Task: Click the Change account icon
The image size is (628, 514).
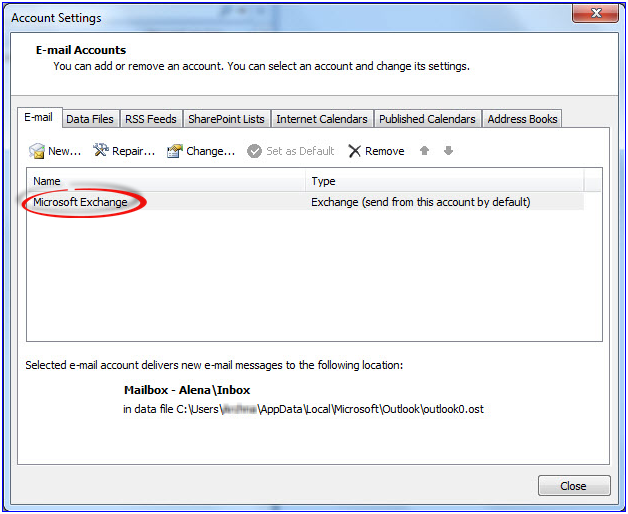Action: coord(175,151)
